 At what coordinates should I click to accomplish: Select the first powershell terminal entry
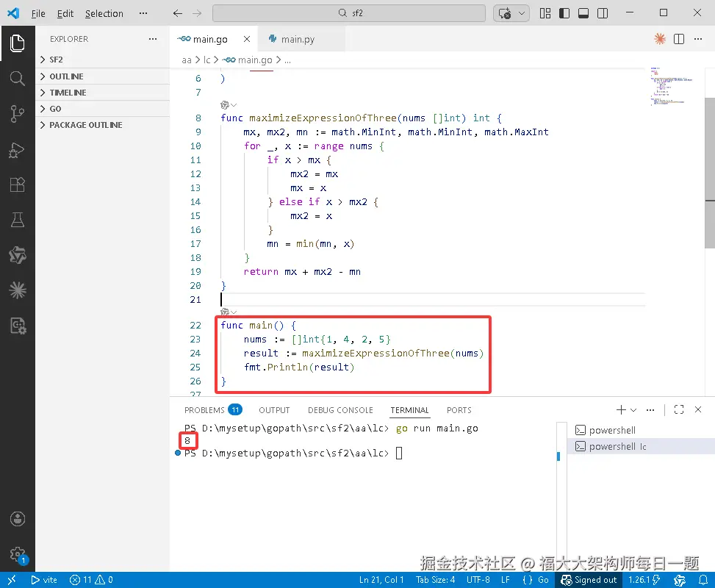pyautogui.click(x=641, y=430)
